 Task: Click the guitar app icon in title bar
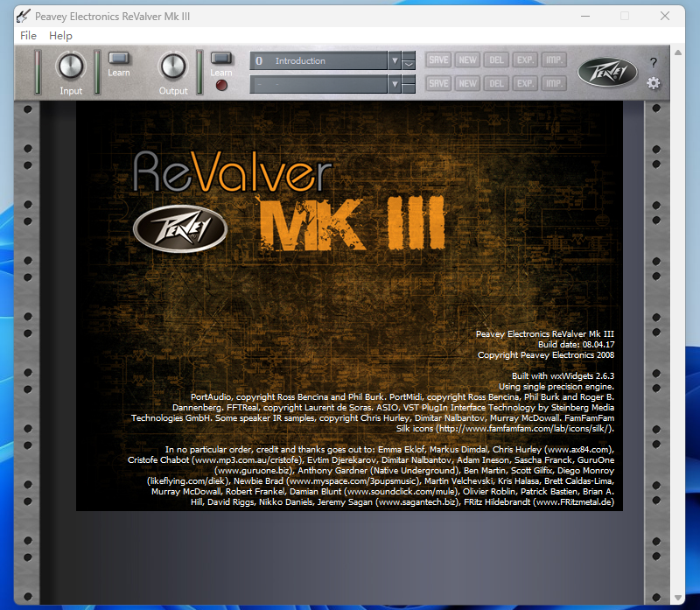coord(24,16)
